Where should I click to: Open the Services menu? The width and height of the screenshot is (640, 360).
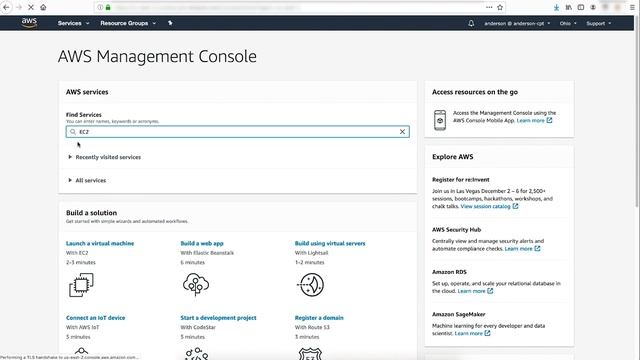tap(73, 23)
